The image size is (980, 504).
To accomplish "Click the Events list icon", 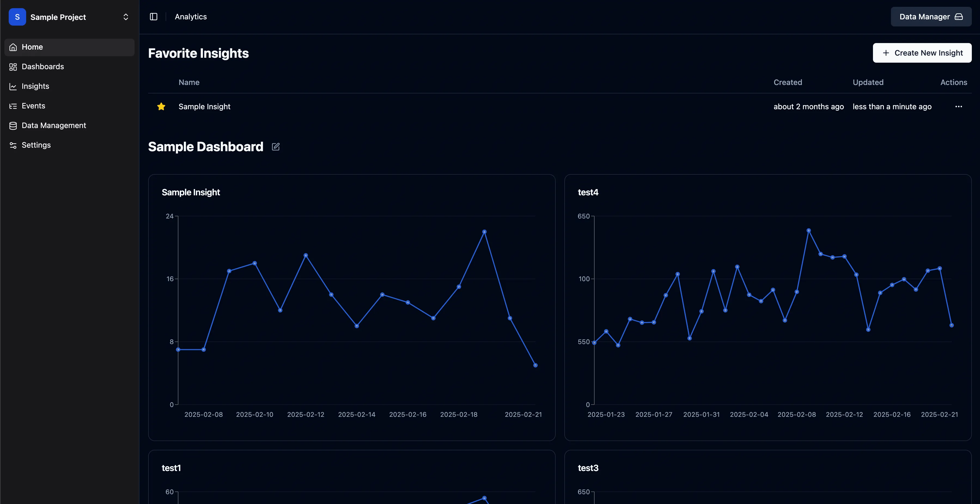I will click(13, 106).
